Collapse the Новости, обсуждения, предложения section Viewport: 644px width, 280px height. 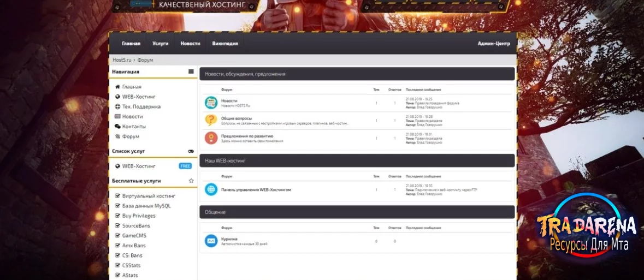click(357, 74)
